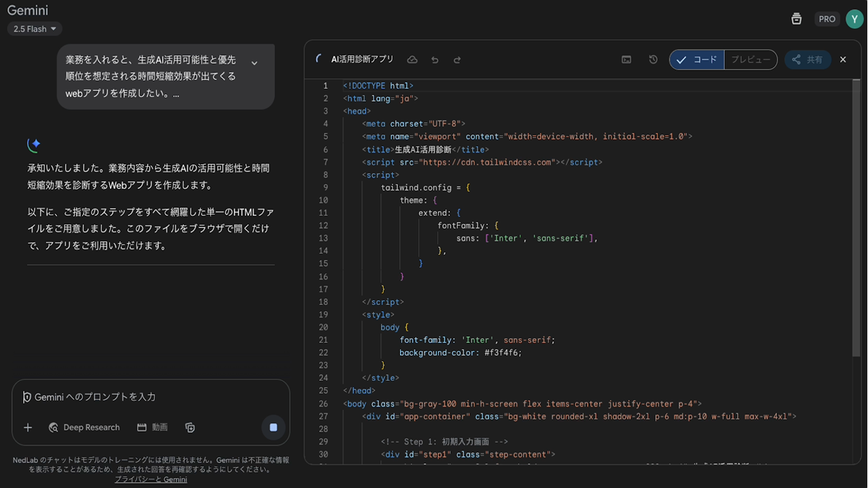
Task: Click the undo arrow in the canvas header
Action: coord(435,60)
